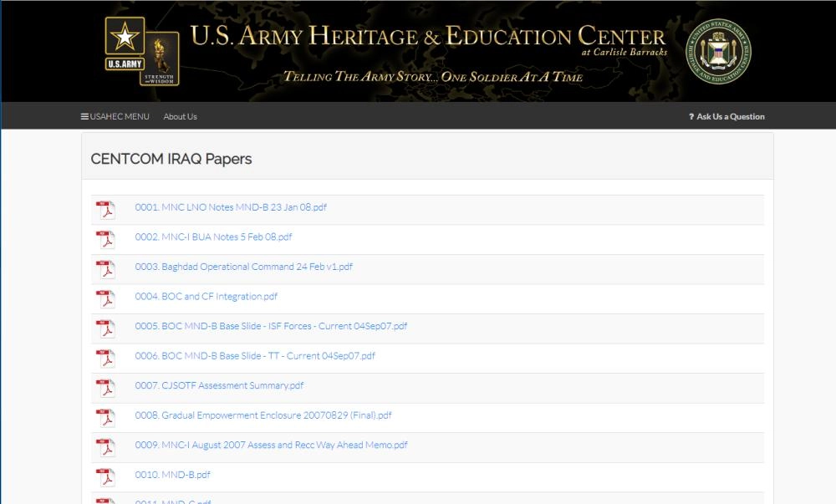Open the 0003. Baghdad Operational Command 24 Feb link
The width and height of the screenshot is (836, 504).
(243, 267)
